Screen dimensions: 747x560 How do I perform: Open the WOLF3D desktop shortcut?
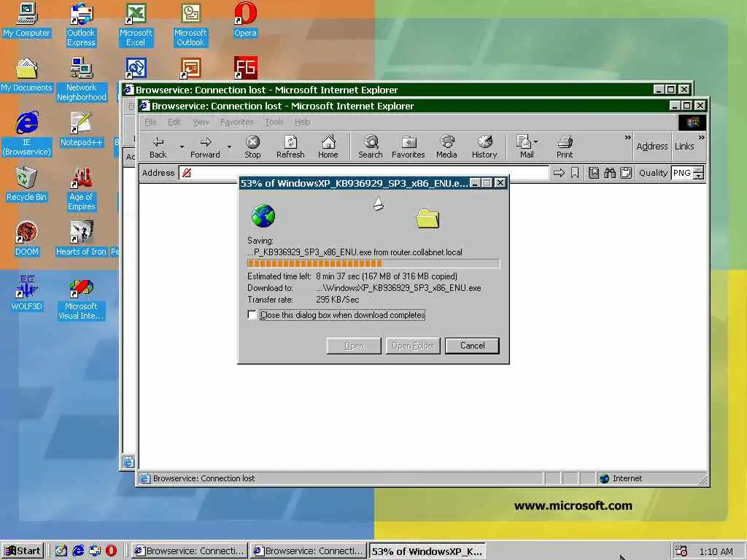[x=27, y=293]
